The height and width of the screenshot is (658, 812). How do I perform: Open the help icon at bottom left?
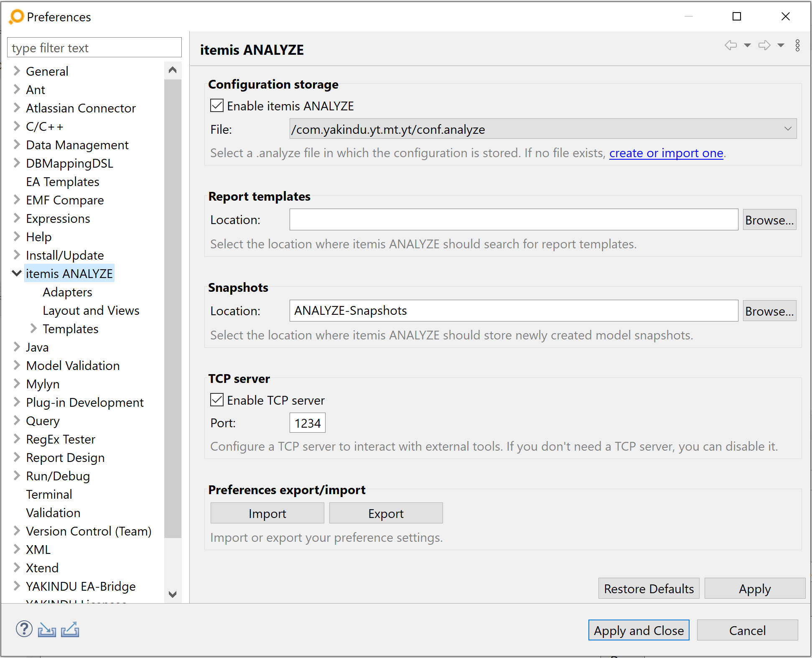(24, 629)
